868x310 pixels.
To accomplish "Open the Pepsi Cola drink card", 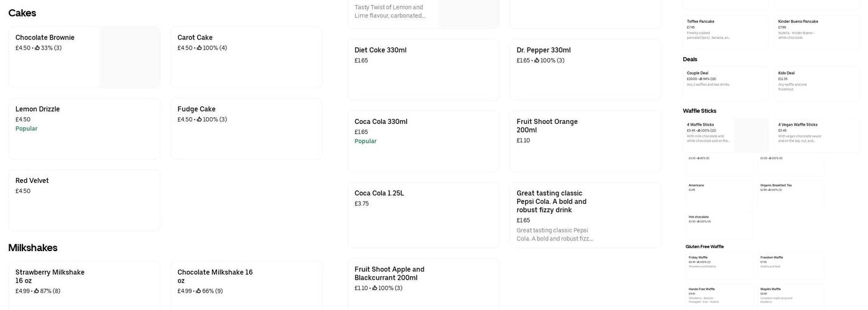I will [x=585, y=215].
